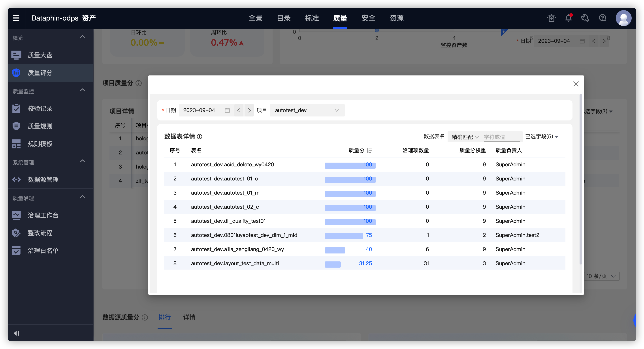Click the alarm clock icon in the header
This screenshot has height=349, width=644.
(x=551, y=18)
